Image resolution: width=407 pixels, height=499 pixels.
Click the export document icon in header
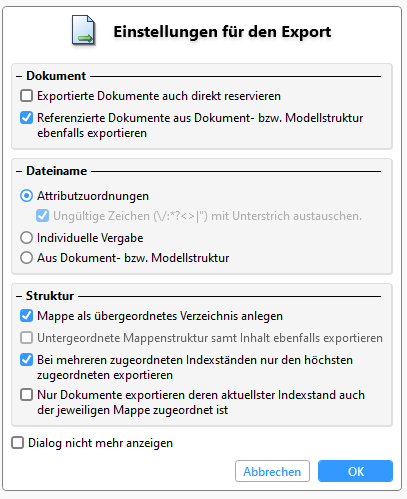pos(83,30)
